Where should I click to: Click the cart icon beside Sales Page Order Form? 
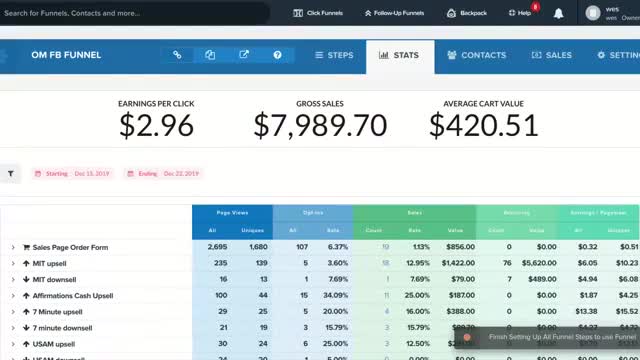26,247
